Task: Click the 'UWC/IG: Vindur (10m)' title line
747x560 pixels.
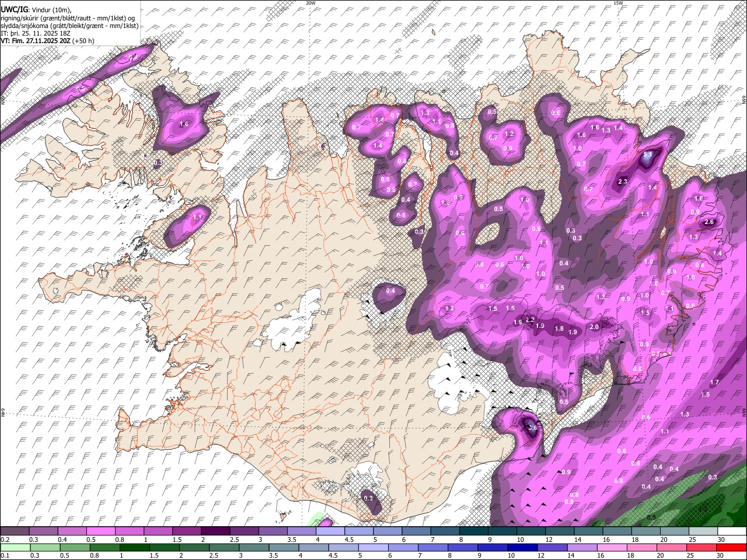Action: click(36, 10)
